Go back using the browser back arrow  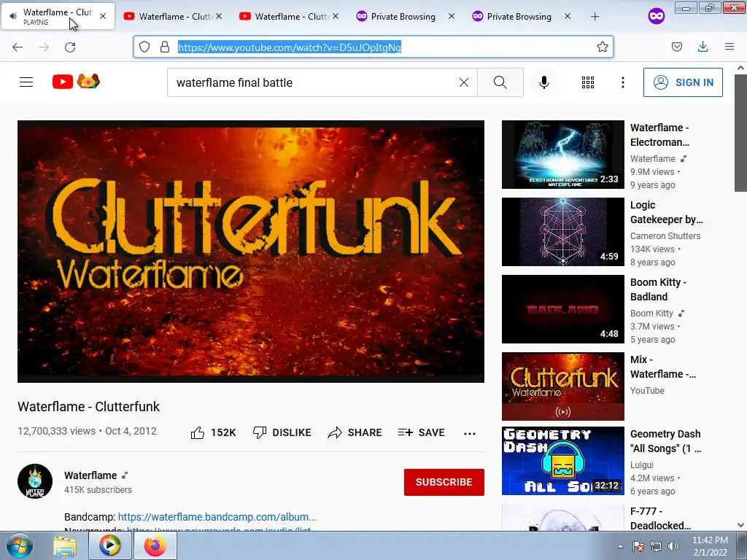(x=18, y=47)
